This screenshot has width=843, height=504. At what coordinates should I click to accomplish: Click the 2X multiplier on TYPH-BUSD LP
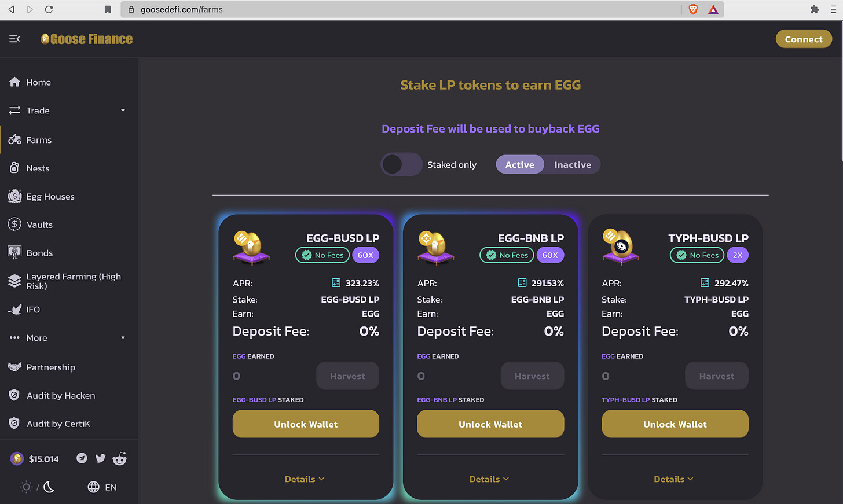click(738, 255)
